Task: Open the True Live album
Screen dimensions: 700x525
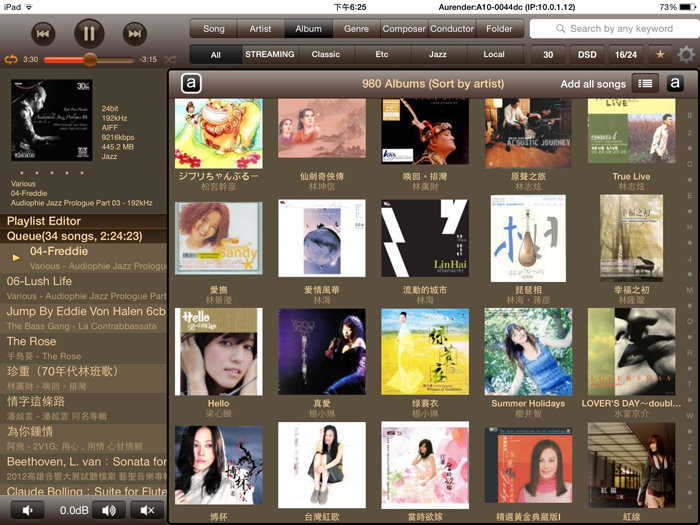Action: click(631, 131)
